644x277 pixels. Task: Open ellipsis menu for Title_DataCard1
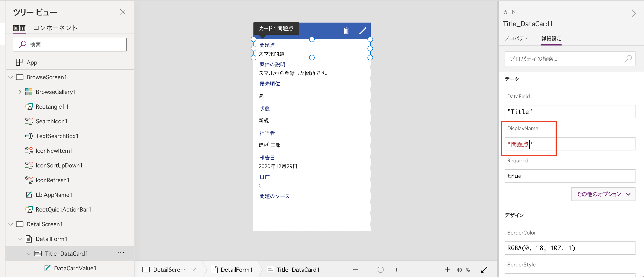coord(121,253)
